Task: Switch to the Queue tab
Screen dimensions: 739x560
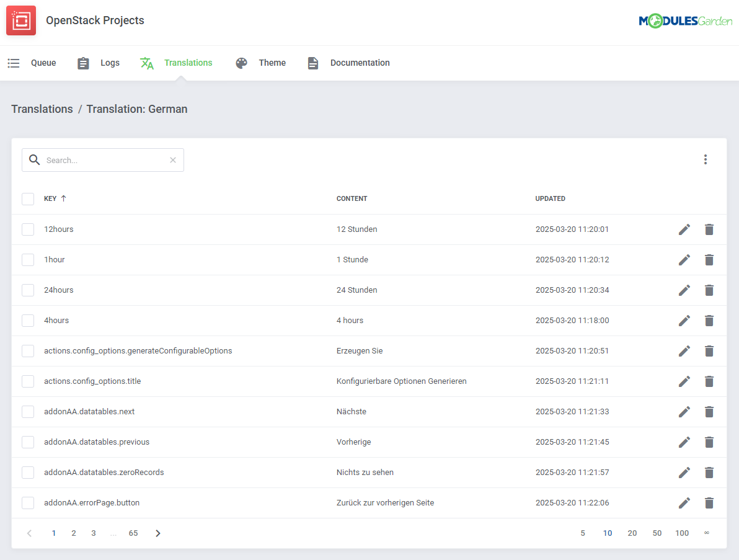Action: pos(43,63)
